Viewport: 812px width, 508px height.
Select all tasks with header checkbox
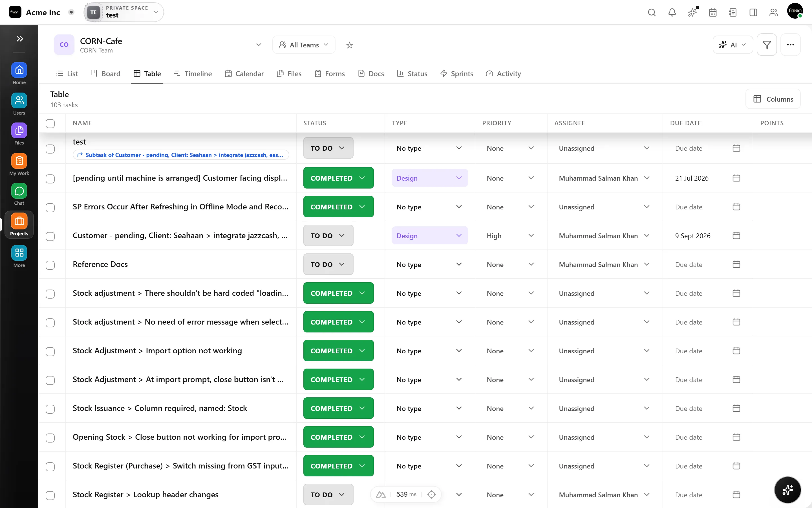50,123
